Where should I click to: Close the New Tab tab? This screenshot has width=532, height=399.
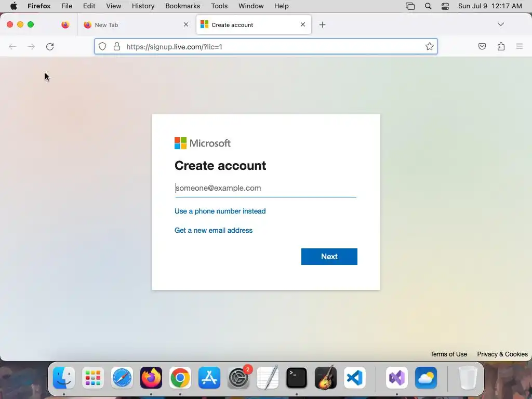pyautogui.click(x=186, y=24)
